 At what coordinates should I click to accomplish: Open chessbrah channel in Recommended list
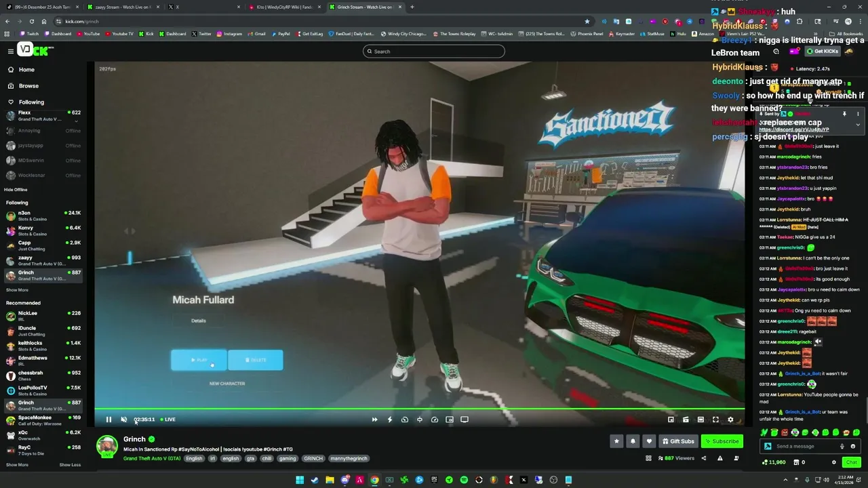coord(43,375)
